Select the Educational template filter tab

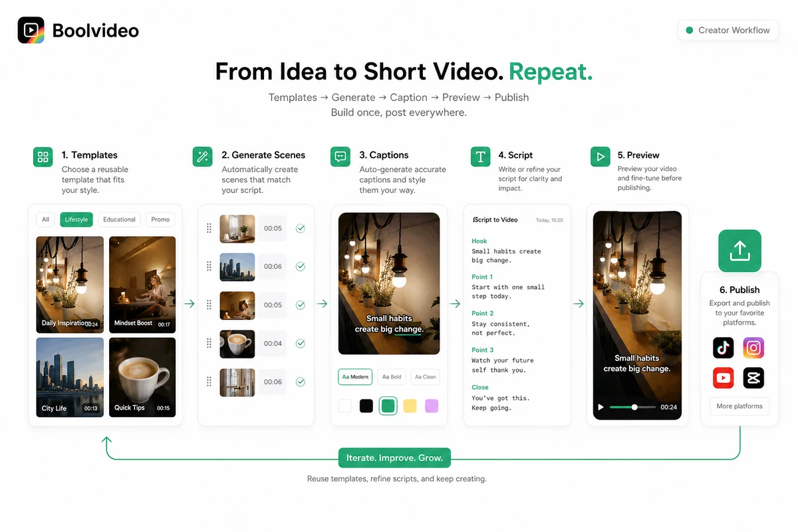119,219
